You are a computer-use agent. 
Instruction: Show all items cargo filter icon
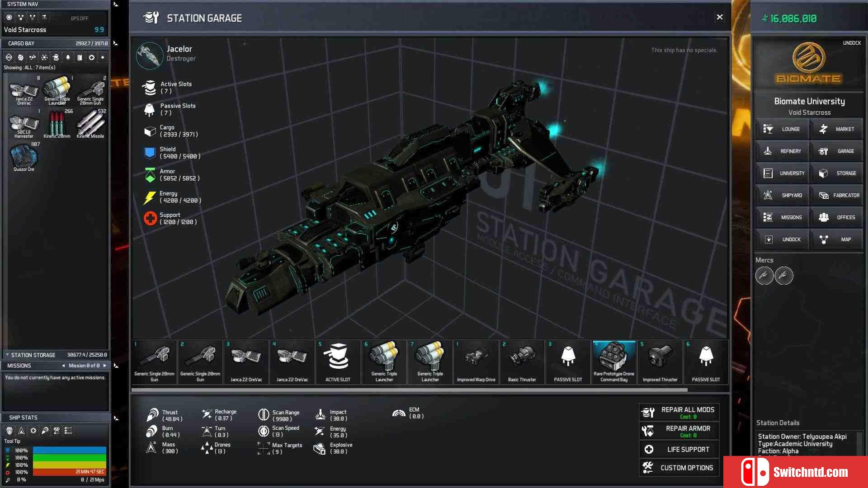click(x=9, y=57)
